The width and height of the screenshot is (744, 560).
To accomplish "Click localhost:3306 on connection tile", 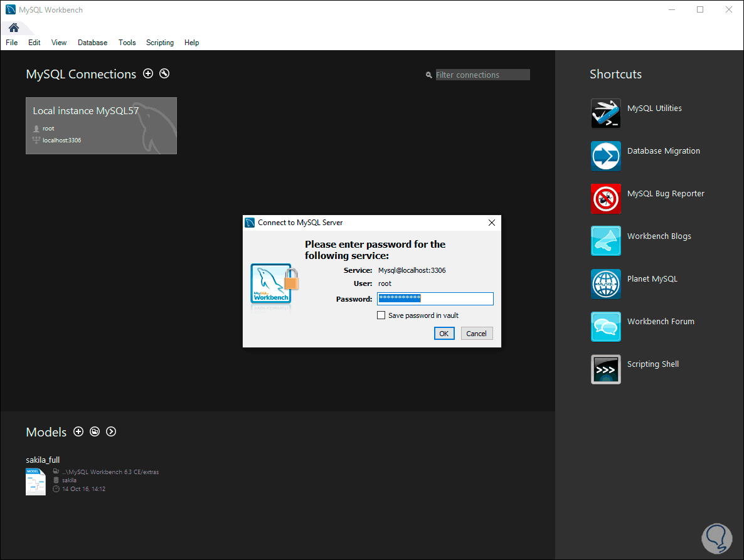I will 61,140.
